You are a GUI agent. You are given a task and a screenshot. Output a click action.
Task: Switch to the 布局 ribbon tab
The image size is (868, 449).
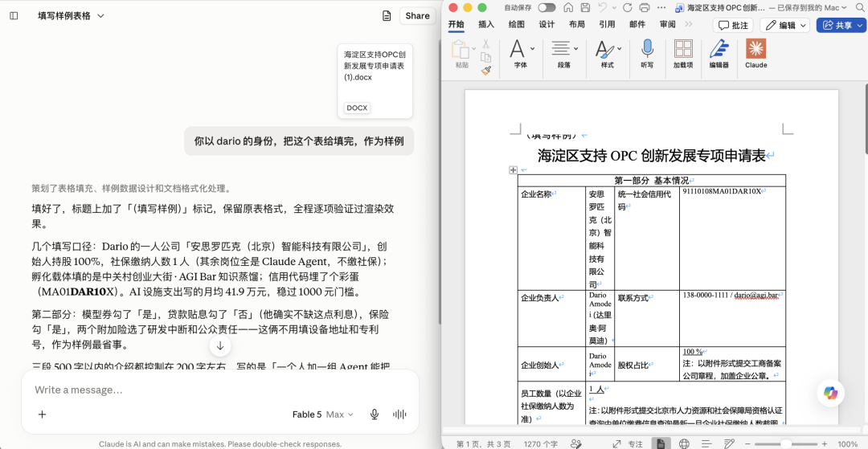click(577, 24)
